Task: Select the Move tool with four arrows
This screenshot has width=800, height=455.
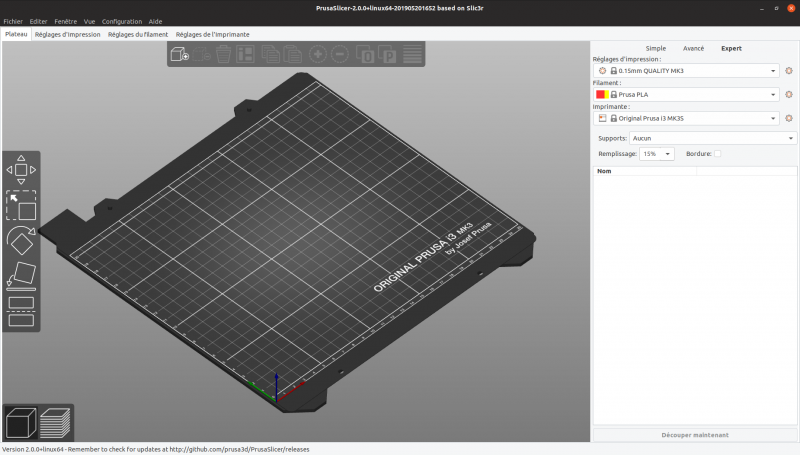Action: coord(21,170)
